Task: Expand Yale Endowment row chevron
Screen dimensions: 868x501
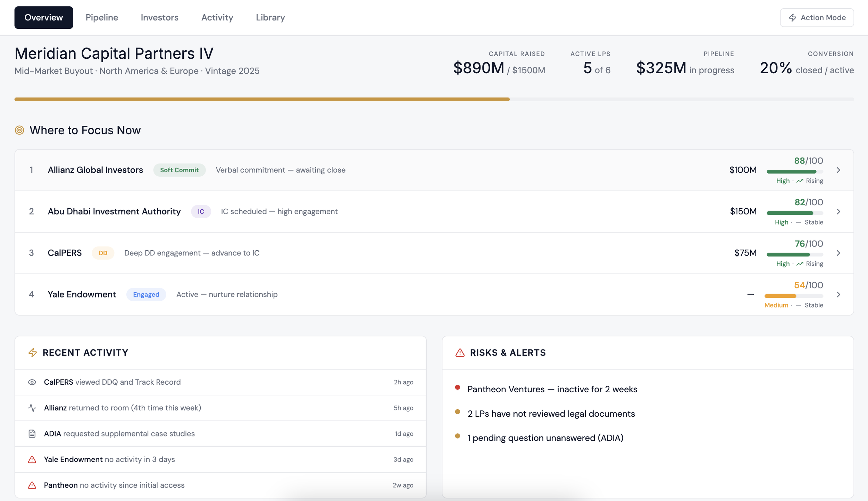Action: [x=838, y=294]
